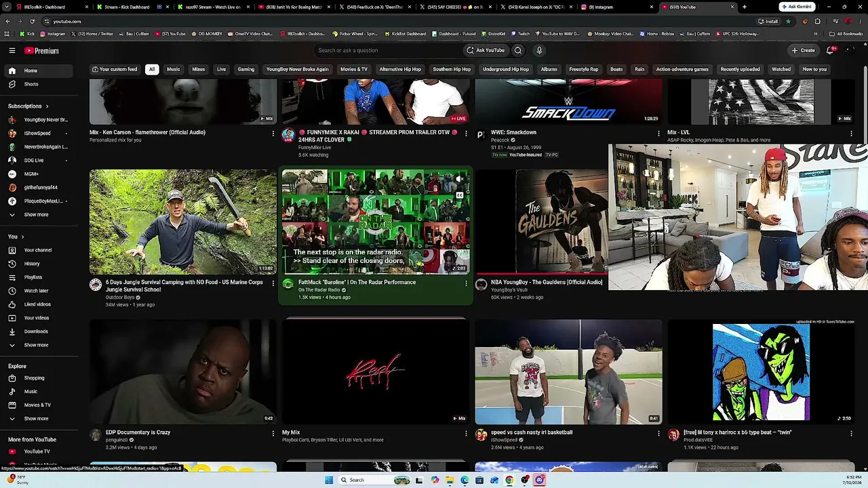Open the WWE Smackdown thumbnail
Screen dimensions: 868x488
(568, 101)
